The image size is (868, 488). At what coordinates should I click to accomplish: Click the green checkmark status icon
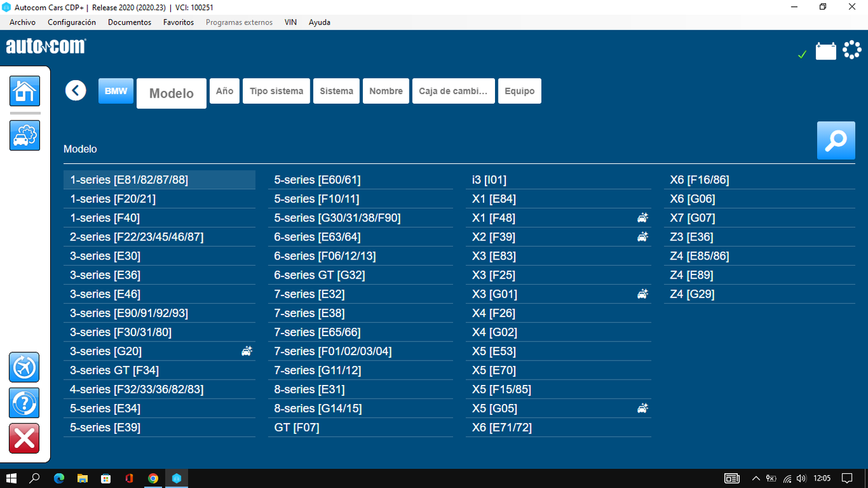click(802, 54)
